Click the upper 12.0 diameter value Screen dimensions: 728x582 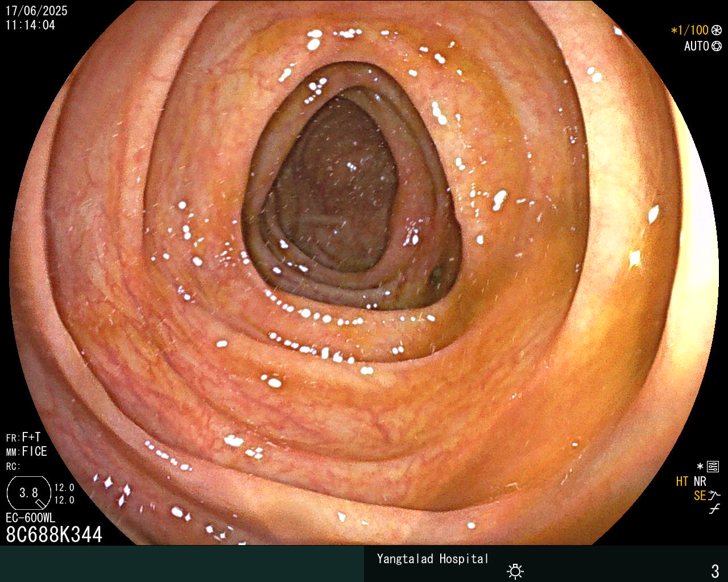tap(64, 488)
